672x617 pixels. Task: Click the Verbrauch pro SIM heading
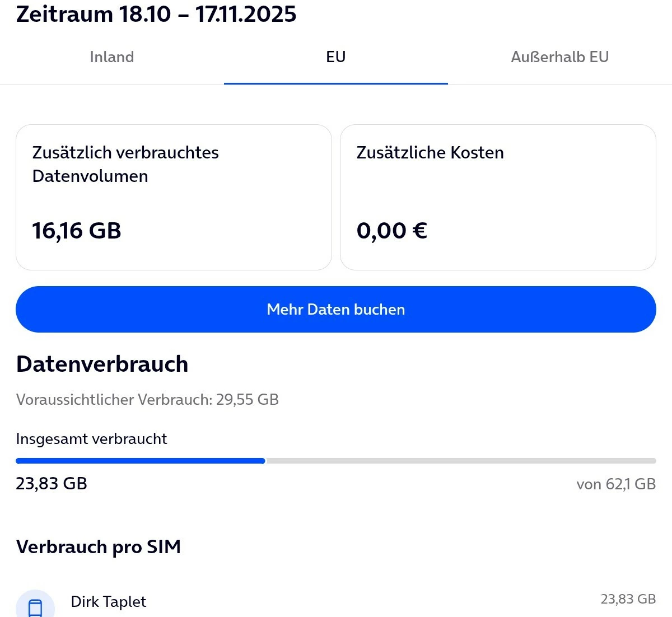99,547
